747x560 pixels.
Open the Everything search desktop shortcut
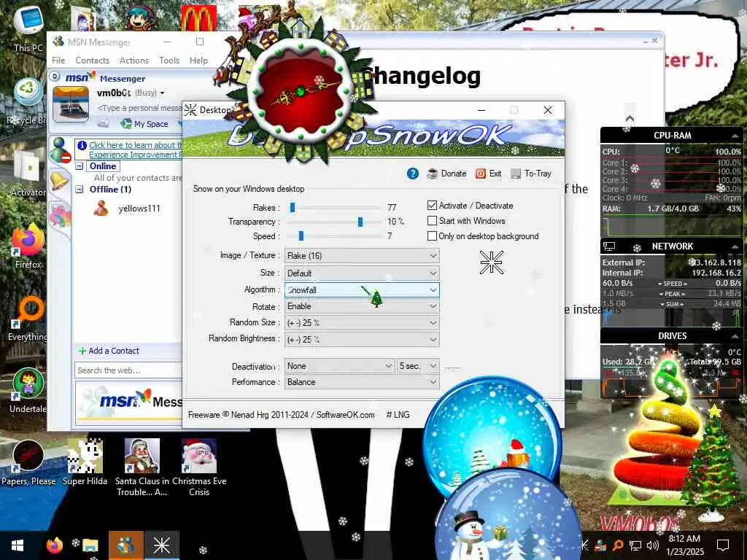[x=28, y=318]
